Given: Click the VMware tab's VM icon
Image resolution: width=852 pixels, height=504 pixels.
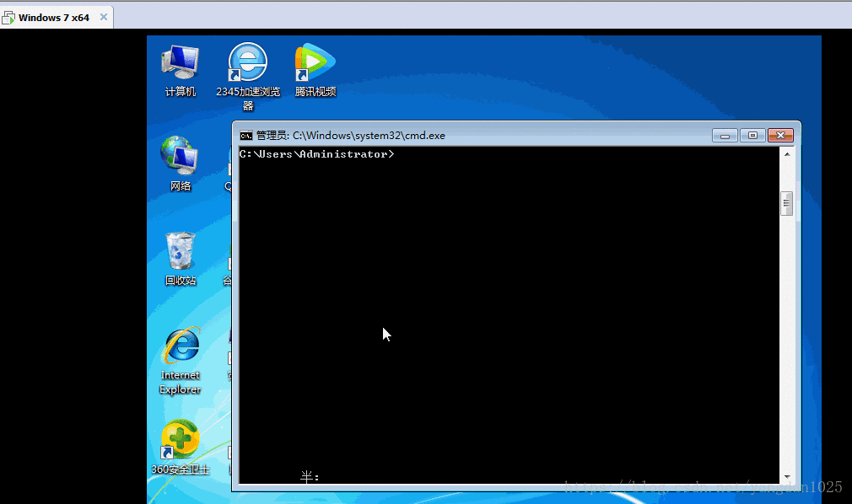Looking at the screenshot, I should [8, 18].
